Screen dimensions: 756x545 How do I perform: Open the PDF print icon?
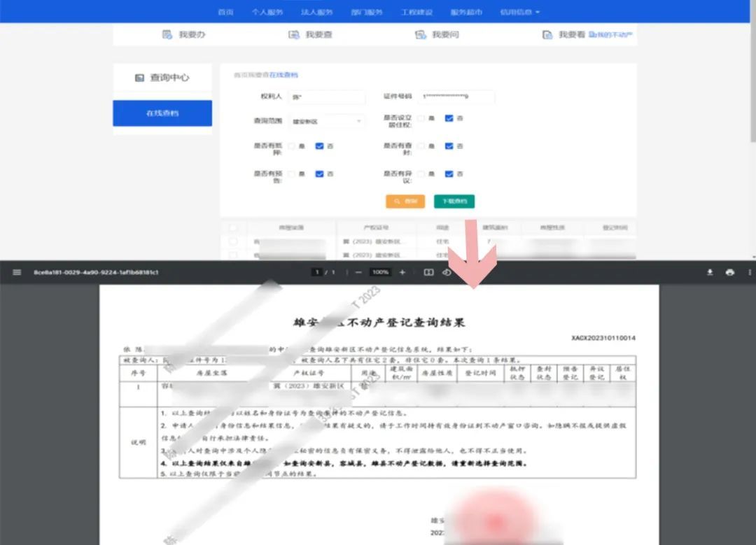coord(730,272)
